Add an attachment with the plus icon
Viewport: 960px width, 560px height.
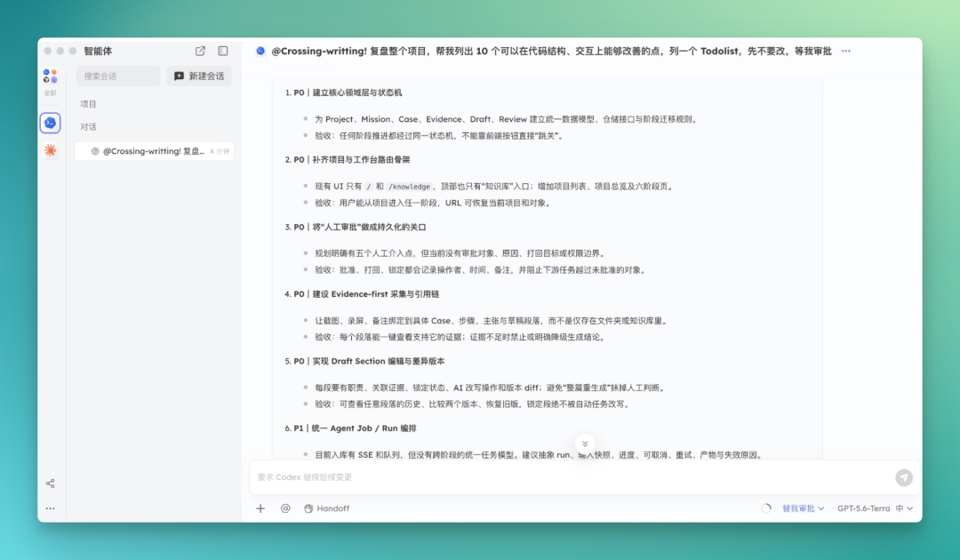[x=260, y=508]
